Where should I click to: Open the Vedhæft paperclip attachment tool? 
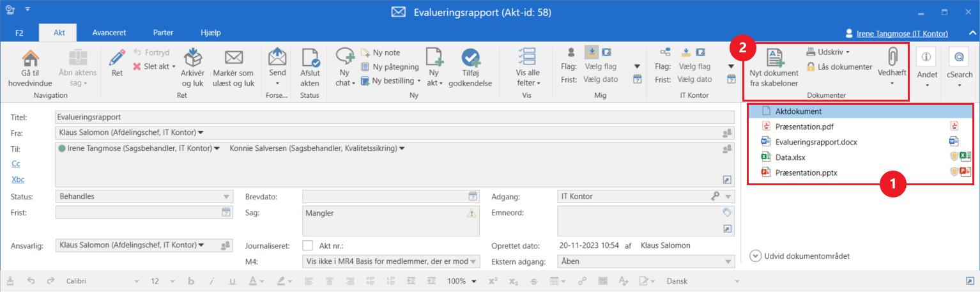[x=892, y=58]
